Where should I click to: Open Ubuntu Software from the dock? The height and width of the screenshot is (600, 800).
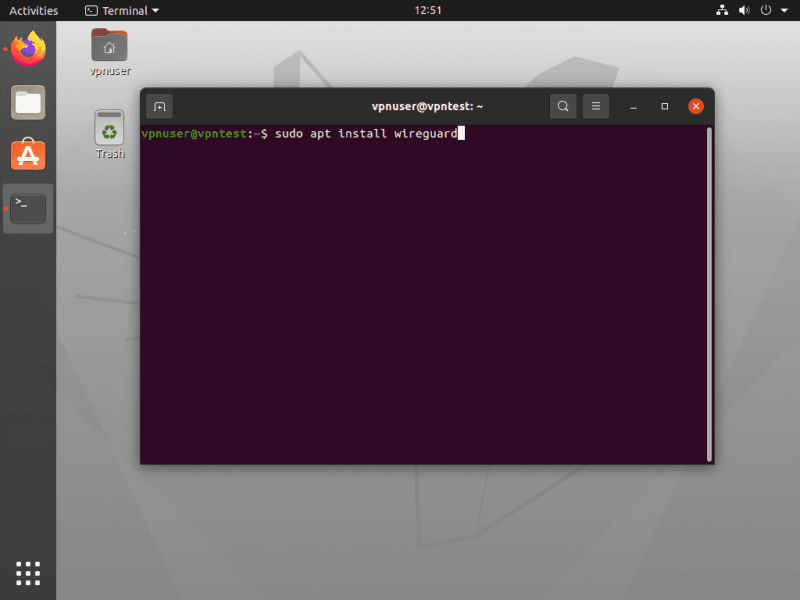click(28, 155)
